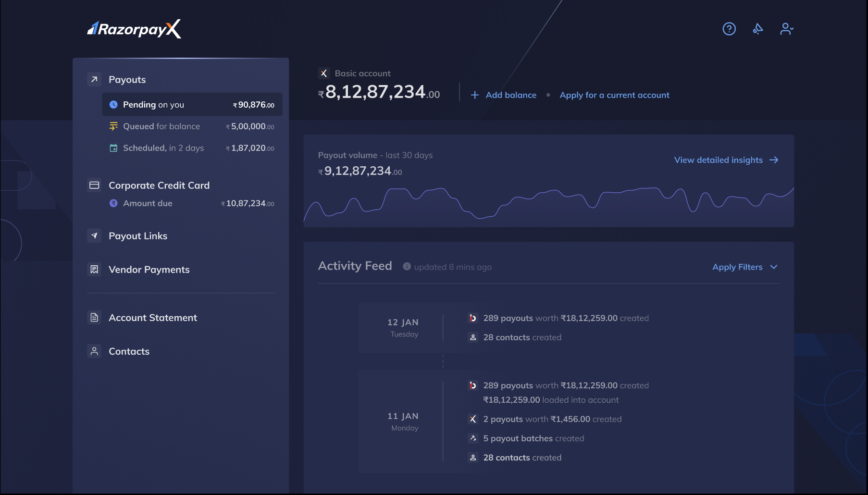Image resolution: width=868 pixels, height=495 pixels.
Task: Click Apply for a current account
Action: [614, 95]
